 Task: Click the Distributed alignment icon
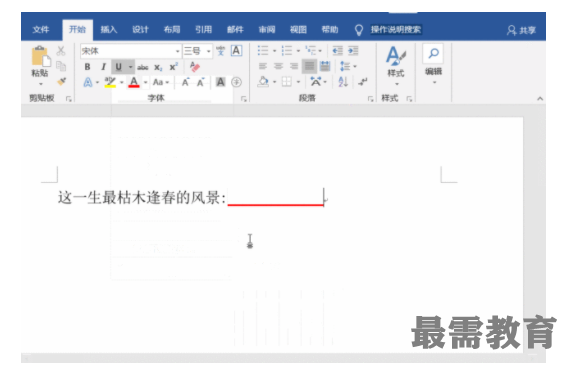325,66
